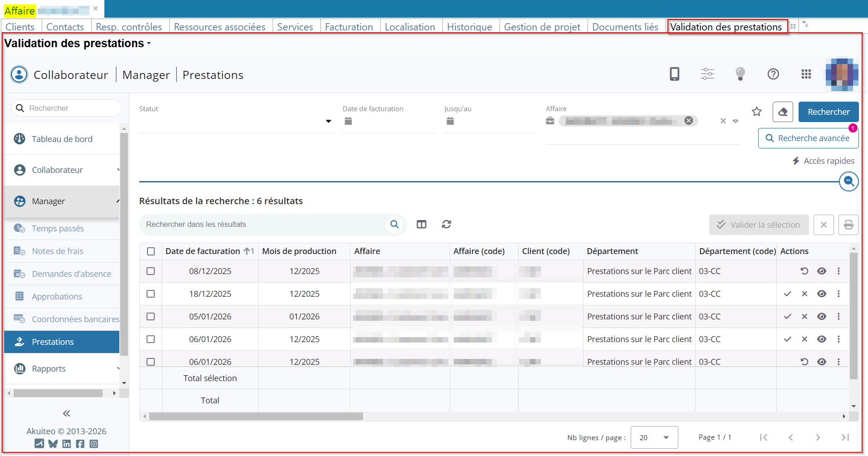Open the help question mark icon
The height and width of the screenshot is (456, 868).
click(x=773, y=74)
